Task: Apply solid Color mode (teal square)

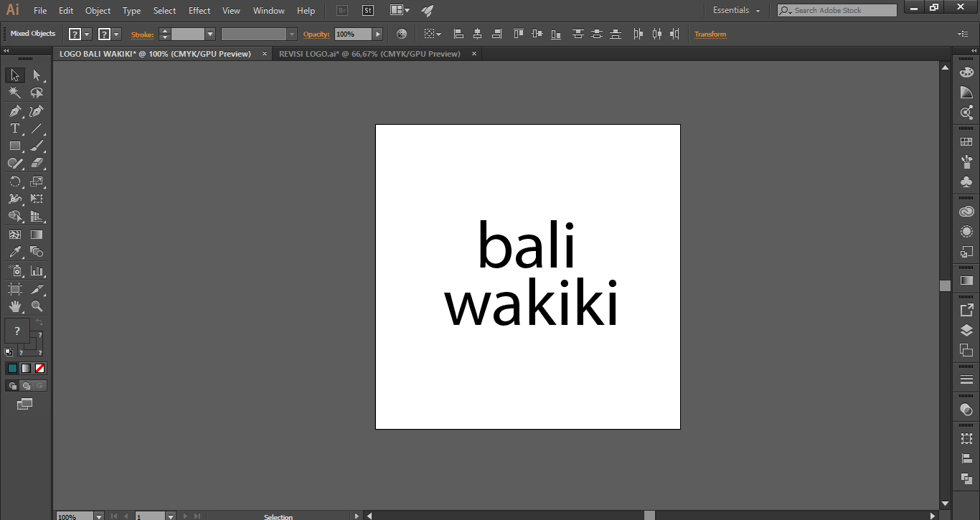Action: [x=12, y=368]
